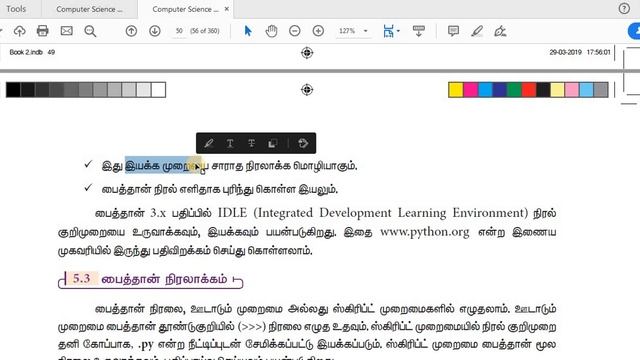Click the 29-03-2019 17:56:01 timestamp

tap(580, 52)
